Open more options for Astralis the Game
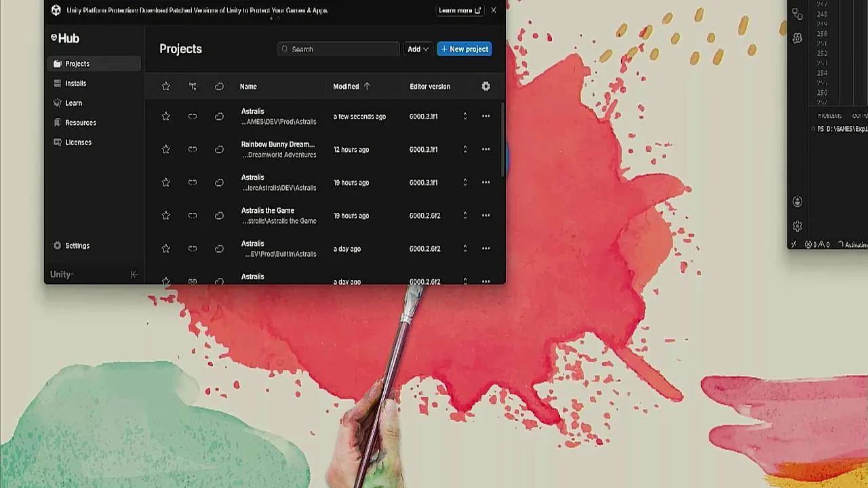Image resolution: width=868 pixels, height=488 pixels. (x=486, y=216)
